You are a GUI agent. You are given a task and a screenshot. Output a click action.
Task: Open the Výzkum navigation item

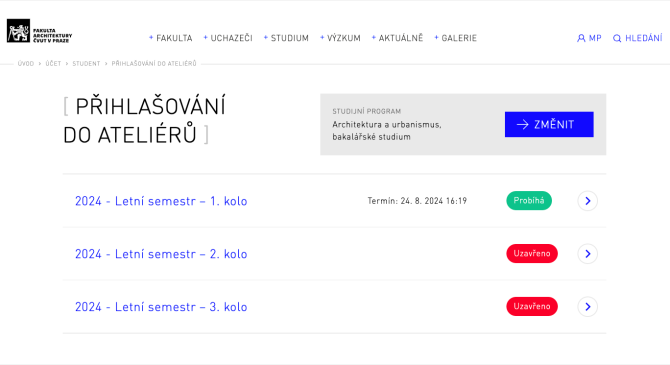point(341,38)
